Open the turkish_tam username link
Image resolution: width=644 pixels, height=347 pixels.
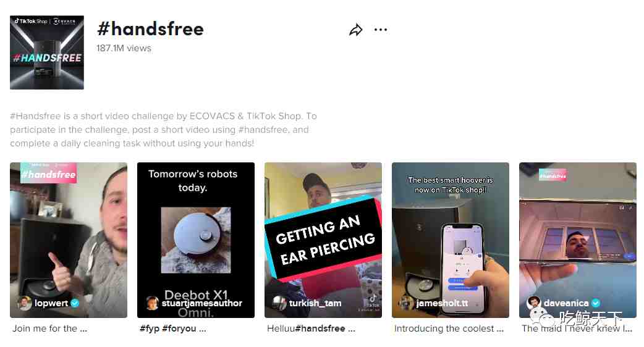click(x=315, y=303)
